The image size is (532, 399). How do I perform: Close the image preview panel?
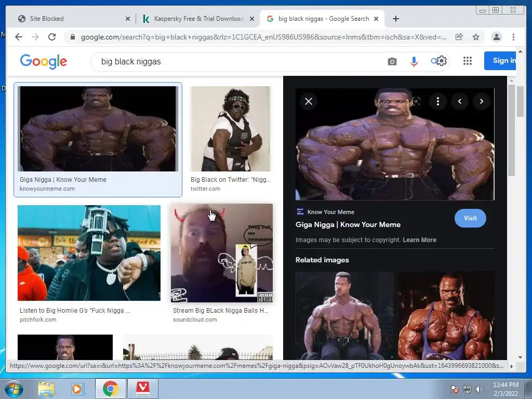[x=309, y=101]
